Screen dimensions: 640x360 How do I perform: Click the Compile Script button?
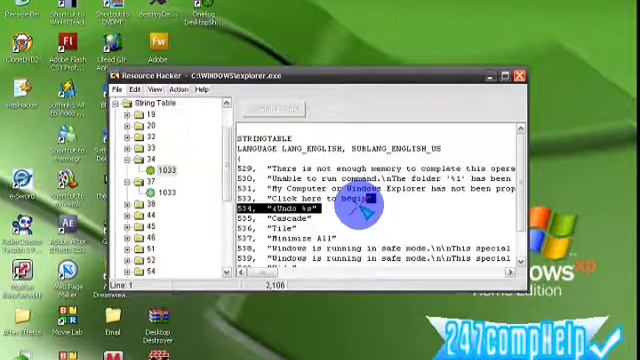tap(274, 109)
